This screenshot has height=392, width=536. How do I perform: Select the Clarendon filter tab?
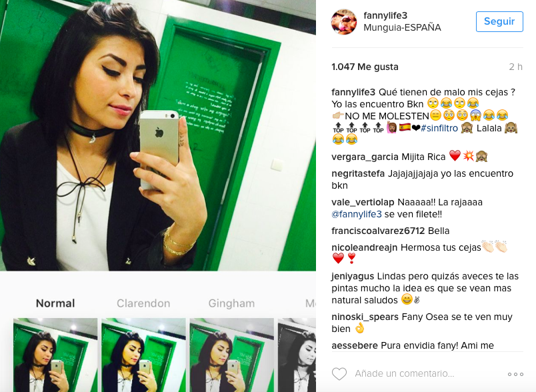143,303
